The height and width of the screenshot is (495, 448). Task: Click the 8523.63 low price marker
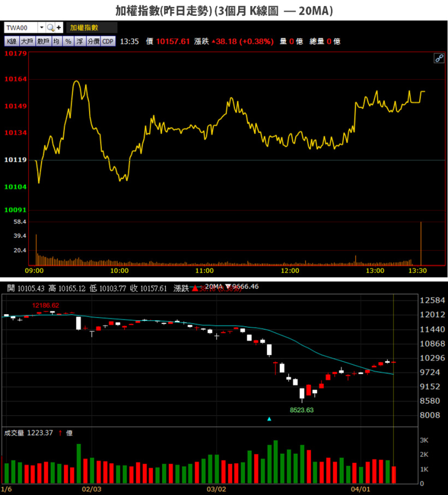[x=302, y=410]
